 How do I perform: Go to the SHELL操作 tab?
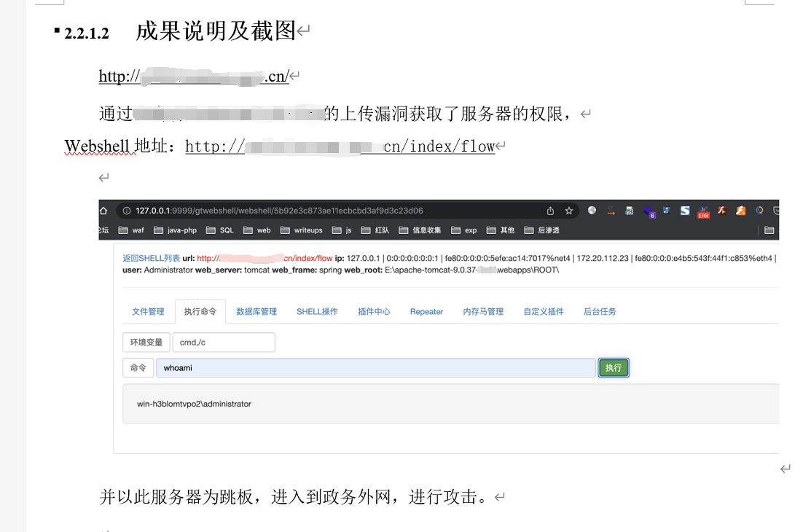coord(317,311)
